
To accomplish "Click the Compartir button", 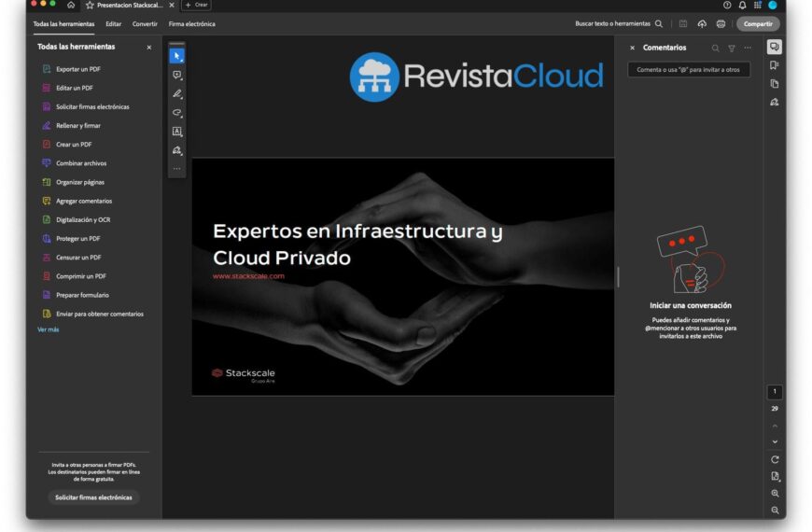I will (758, 24).
